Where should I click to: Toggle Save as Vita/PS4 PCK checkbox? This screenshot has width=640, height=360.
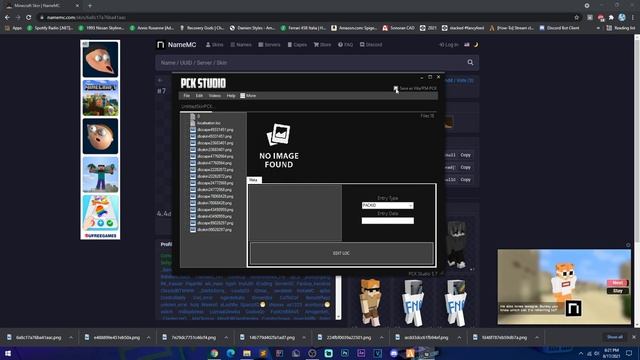[396, 88]
